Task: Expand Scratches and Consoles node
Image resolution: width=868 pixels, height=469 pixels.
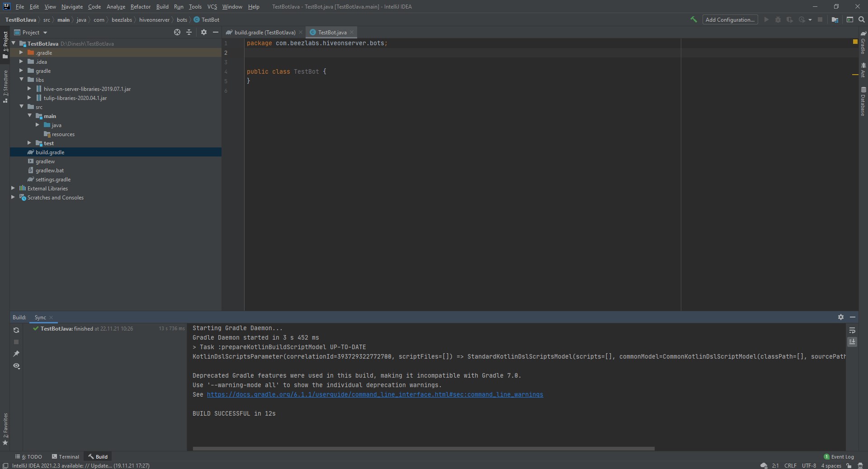Action: [x=13, y=197]
